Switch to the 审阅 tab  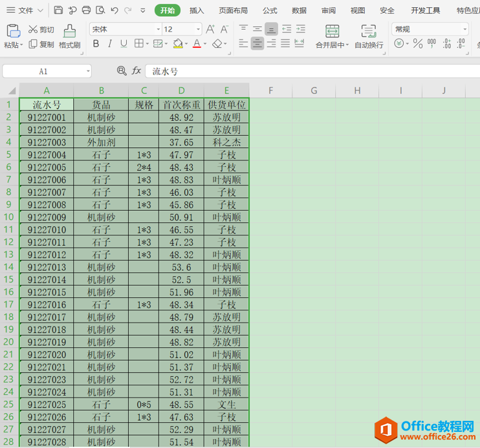point(329,11)
